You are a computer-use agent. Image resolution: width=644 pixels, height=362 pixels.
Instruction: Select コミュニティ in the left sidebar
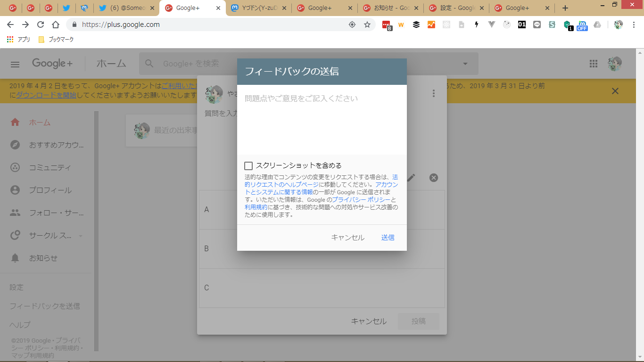click(50, 168)
